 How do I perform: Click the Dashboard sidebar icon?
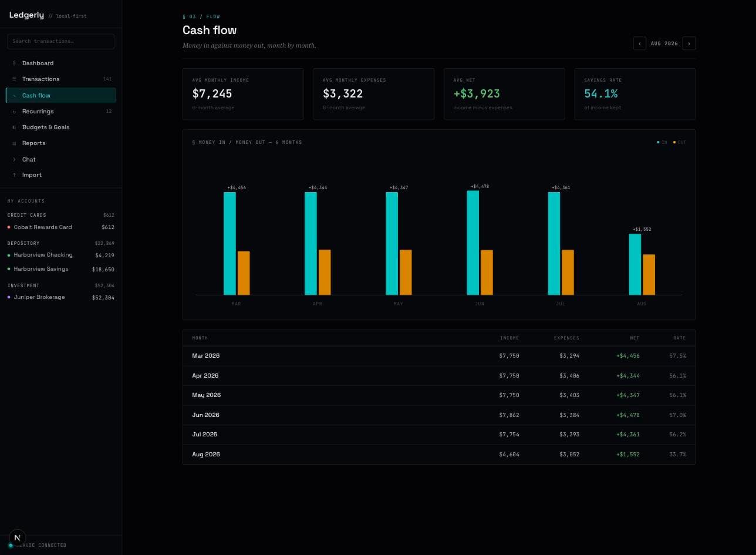click(14, 63)
